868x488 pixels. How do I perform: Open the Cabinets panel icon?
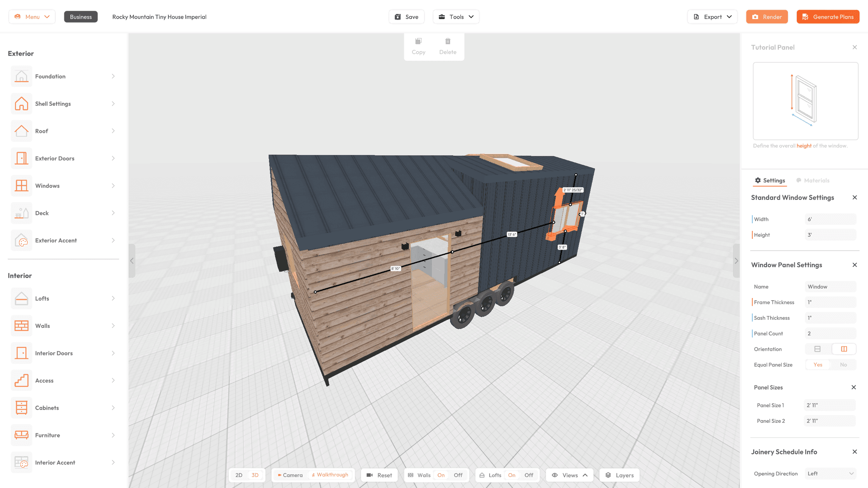click(x=21, y=408)
